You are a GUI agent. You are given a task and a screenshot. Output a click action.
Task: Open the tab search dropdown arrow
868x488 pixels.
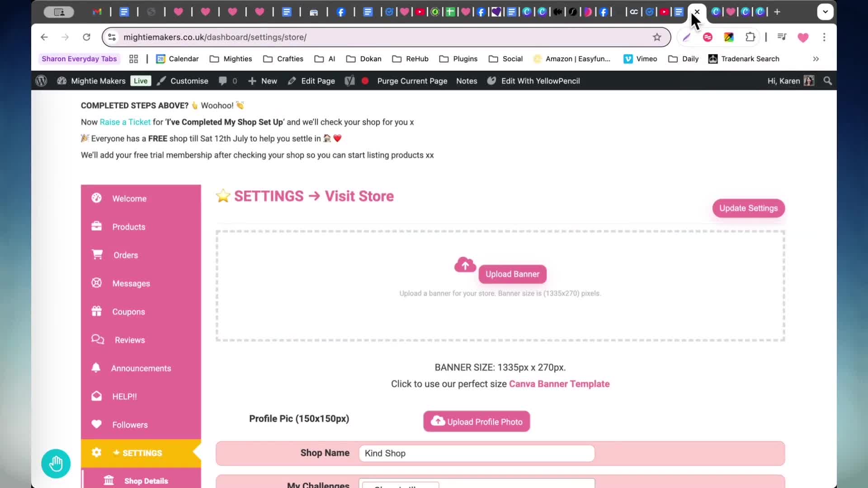click(x=825, y=12)
